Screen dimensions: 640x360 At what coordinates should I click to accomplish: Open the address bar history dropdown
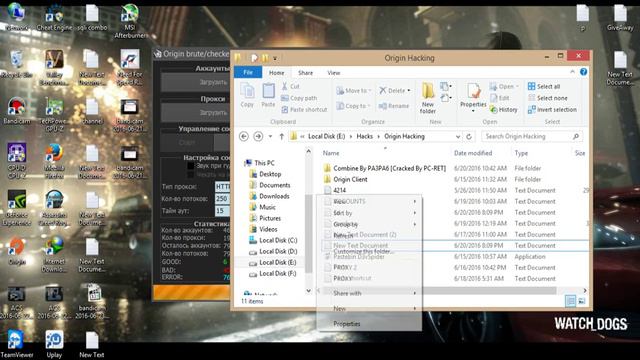click(x=458, y=136)
